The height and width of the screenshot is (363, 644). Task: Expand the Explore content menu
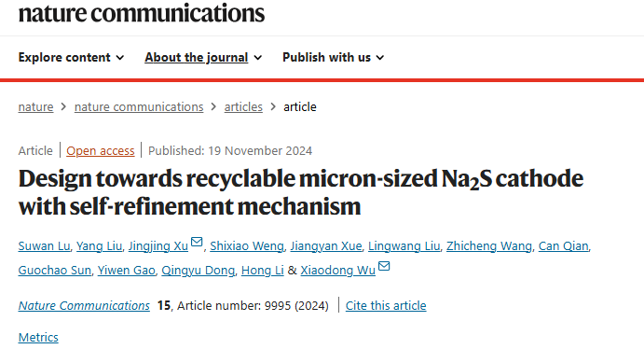tap(71, 57)
